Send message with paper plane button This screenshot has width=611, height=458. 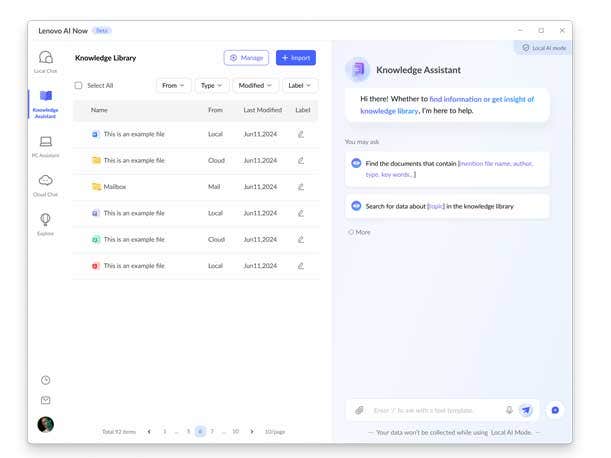pos(526,410)
